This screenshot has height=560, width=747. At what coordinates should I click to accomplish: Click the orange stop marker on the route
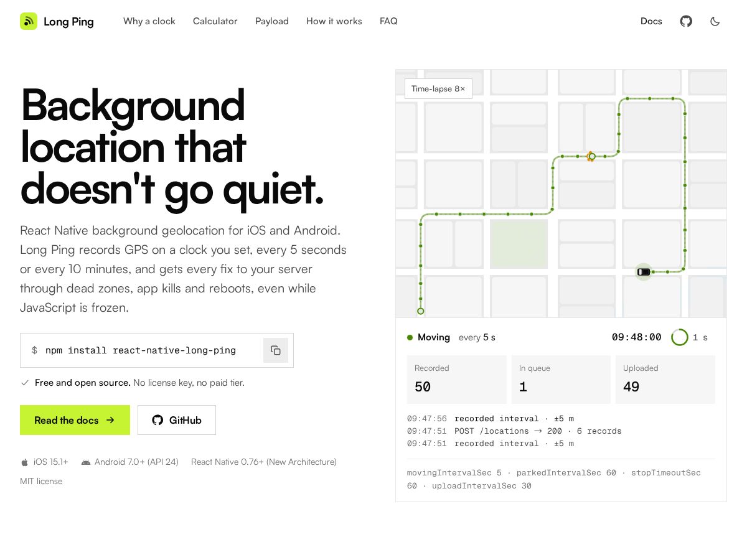pyautogui.click(x=590, y=156)
